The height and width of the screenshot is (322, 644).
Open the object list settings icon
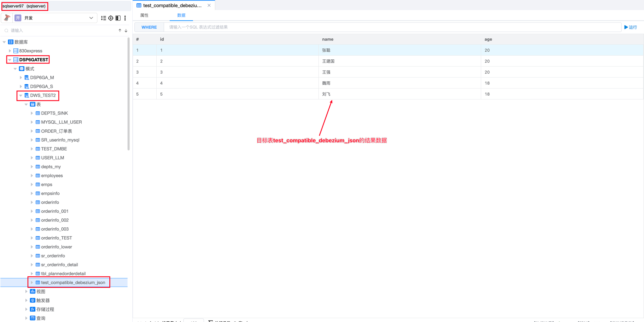(x=104, y=18)
